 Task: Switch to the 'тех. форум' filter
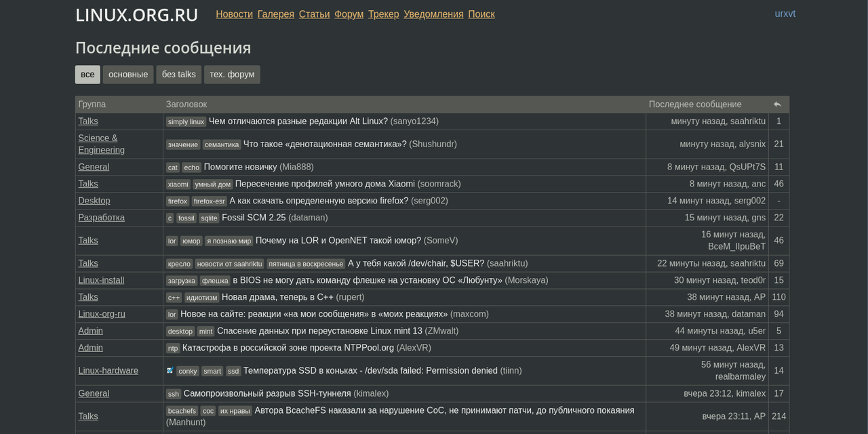232,75
